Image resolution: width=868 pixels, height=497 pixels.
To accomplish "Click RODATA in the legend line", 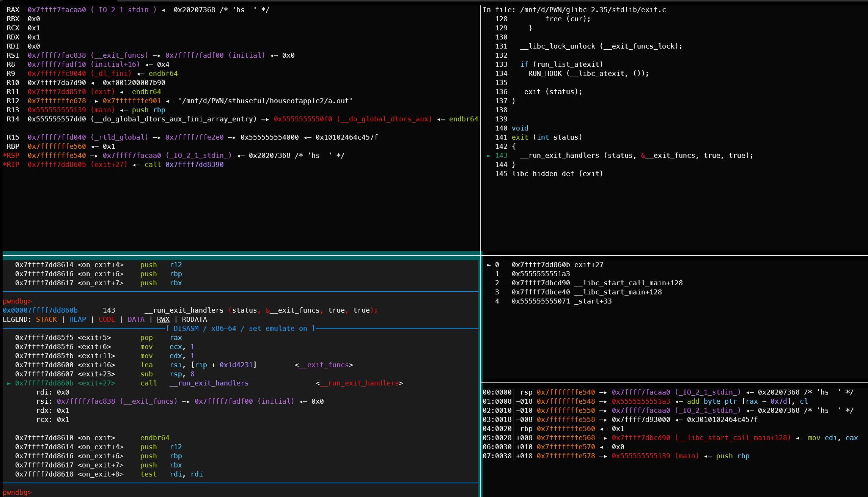I will 194,319.
